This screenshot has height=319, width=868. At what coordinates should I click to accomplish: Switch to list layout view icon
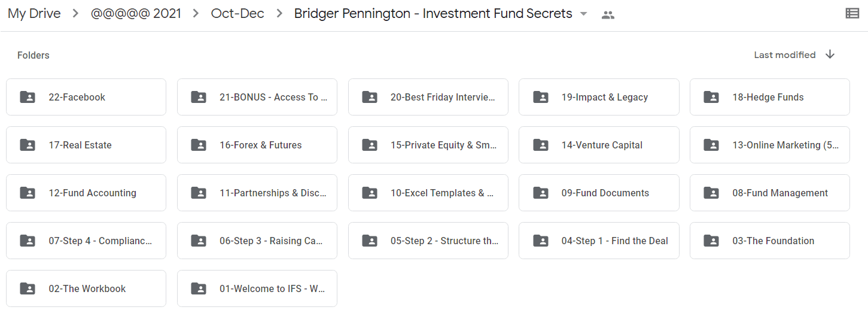click(852, 14)
